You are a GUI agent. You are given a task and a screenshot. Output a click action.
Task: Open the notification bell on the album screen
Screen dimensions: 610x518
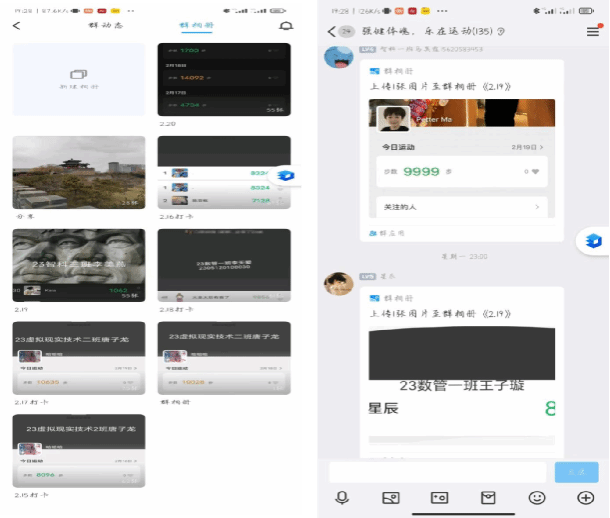click(x=286, y=26)
